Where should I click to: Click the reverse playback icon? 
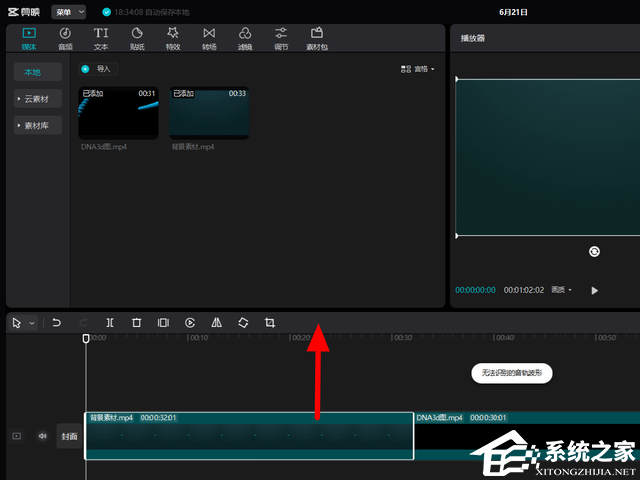tap(190, 323)
